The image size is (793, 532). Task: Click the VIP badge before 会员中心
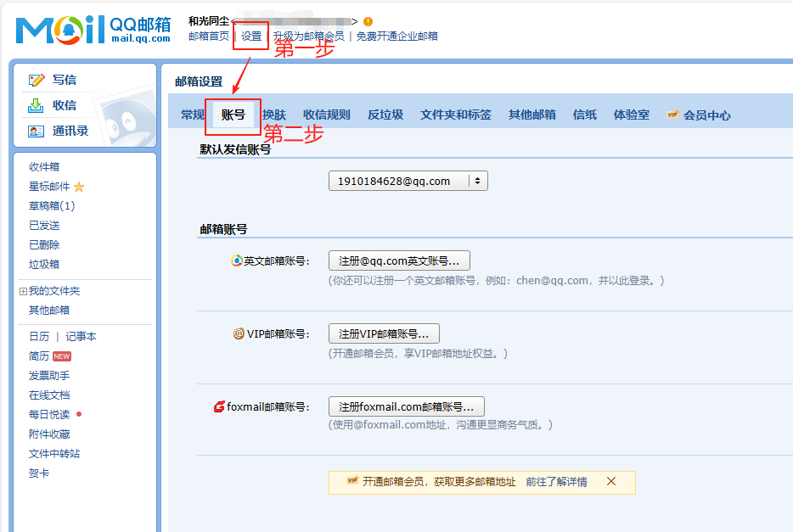672,115
